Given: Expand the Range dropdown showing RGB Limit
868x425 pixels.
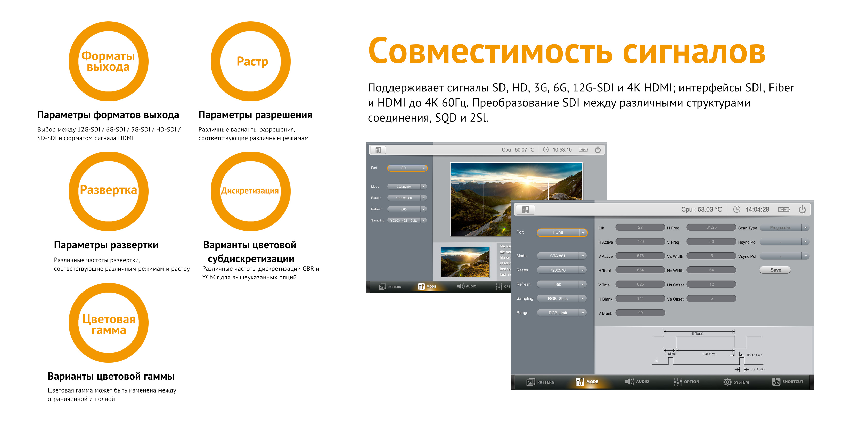Looking at the screenshot, I should (x=562, y=313).
